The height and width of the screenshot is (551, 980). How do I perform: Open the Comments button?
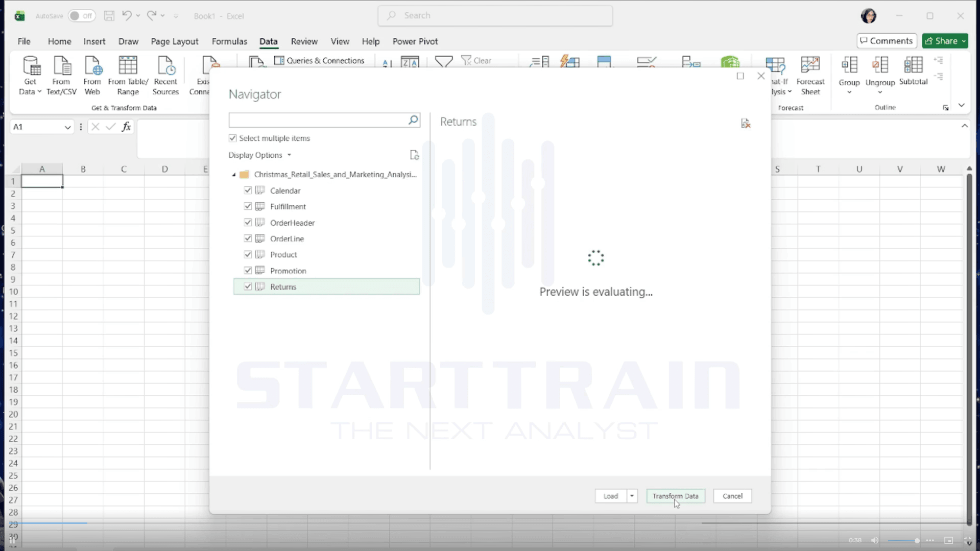(887, 41)
